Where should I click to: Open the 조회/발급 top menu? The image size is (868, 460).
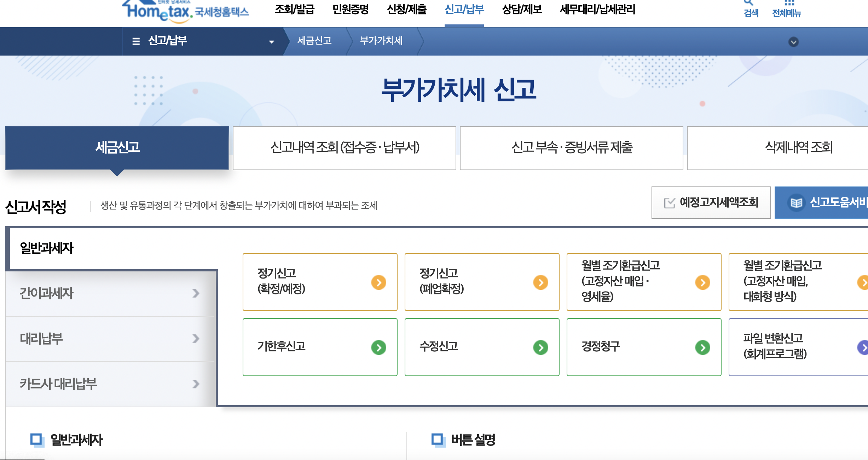pos(294,9)
